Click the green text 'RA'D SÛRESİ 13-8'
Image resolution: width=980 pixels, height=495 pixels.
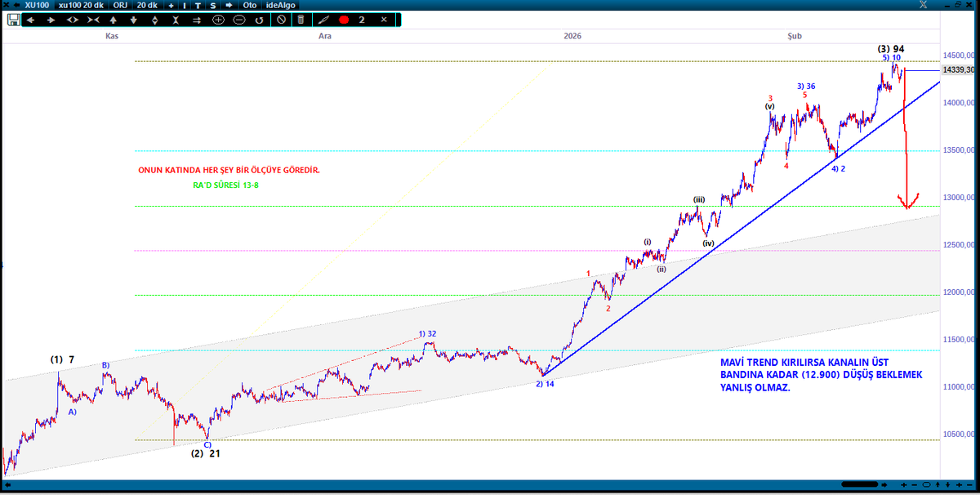pos(225,185)
